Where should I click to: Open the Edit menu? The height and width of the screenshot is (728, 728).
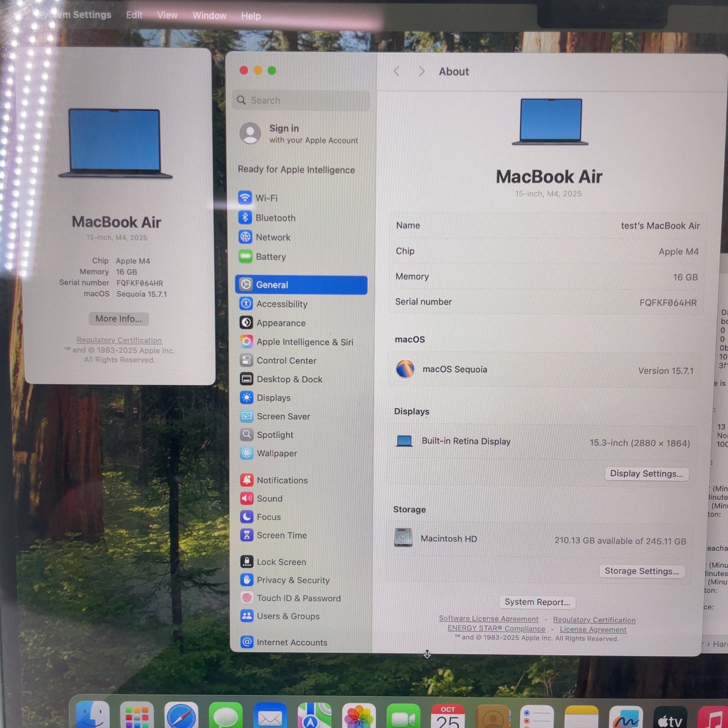pos(134,15)
